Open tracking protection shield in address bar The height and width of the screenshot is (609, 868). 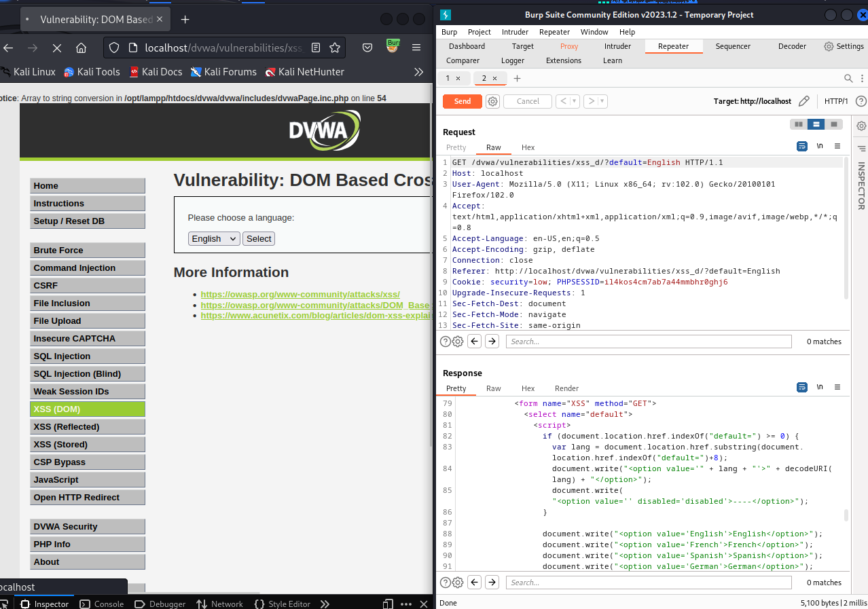tap(114, 48)
